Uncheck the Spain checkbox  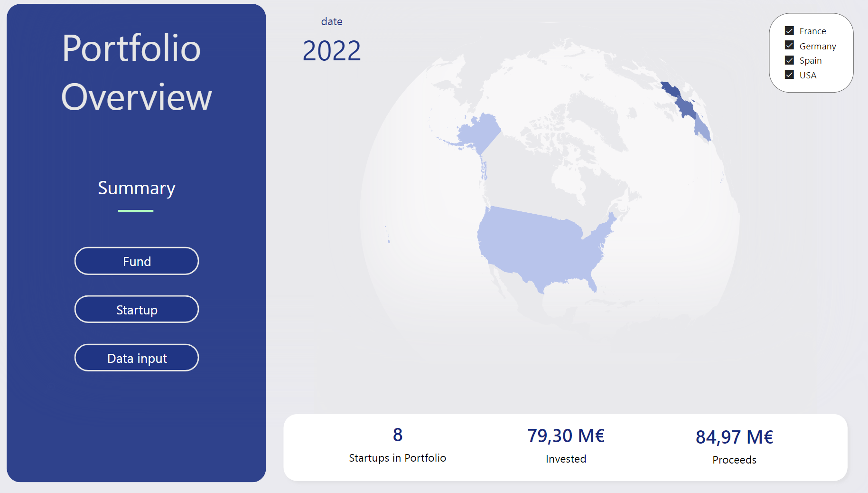point(790,60)
